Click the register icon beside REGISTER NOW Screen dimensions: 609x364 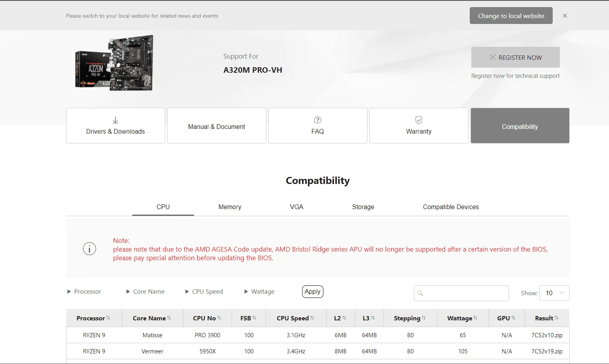pyautogui.click(x=493, y=57)
